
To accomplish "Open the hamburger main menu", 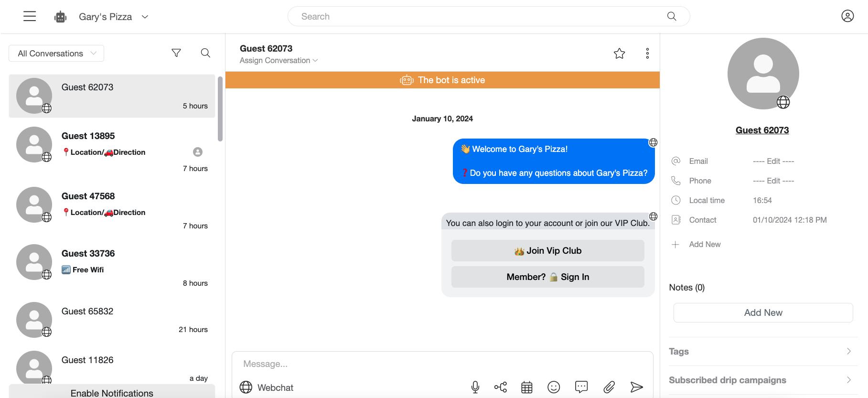I will click(x=30, y=16).
